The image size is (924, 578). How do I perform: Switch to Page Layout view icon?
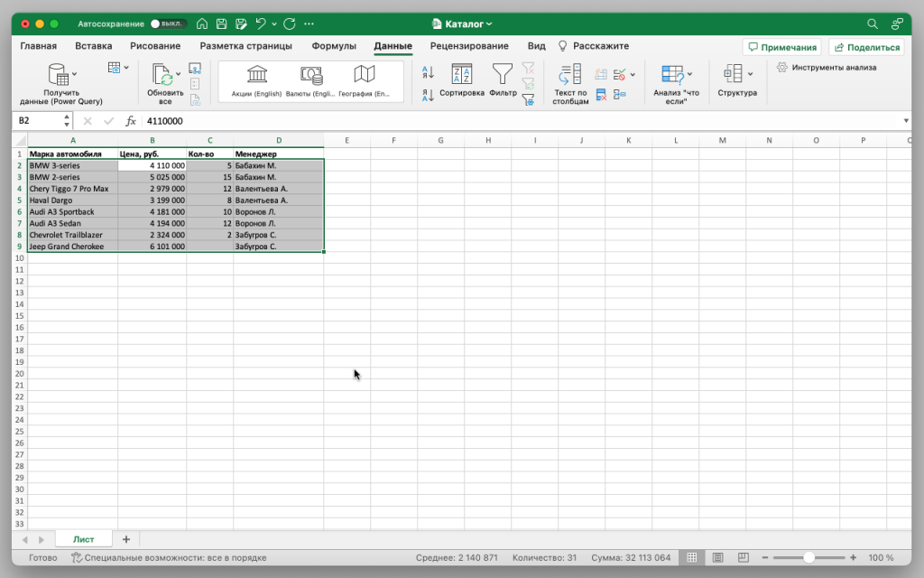(717, 557)
